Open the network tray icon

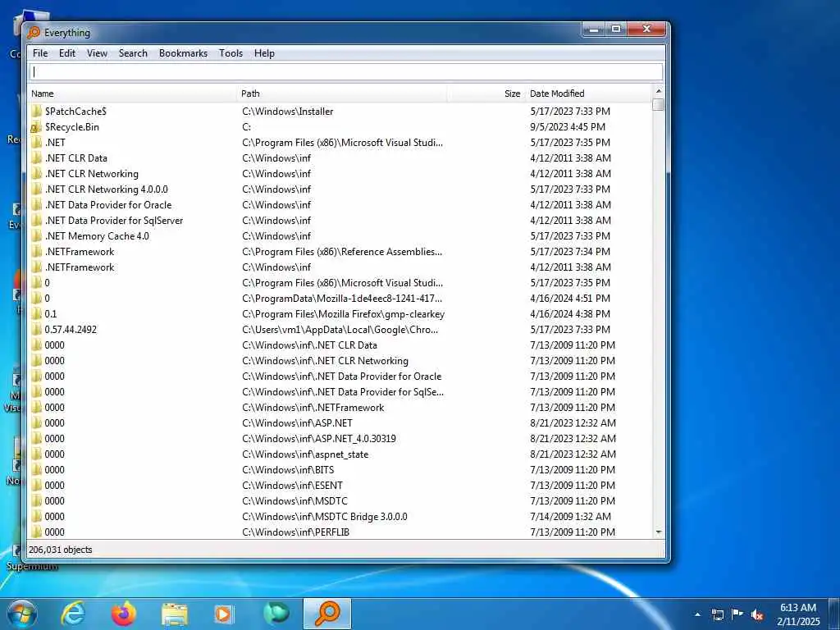[x=717, y=614]
